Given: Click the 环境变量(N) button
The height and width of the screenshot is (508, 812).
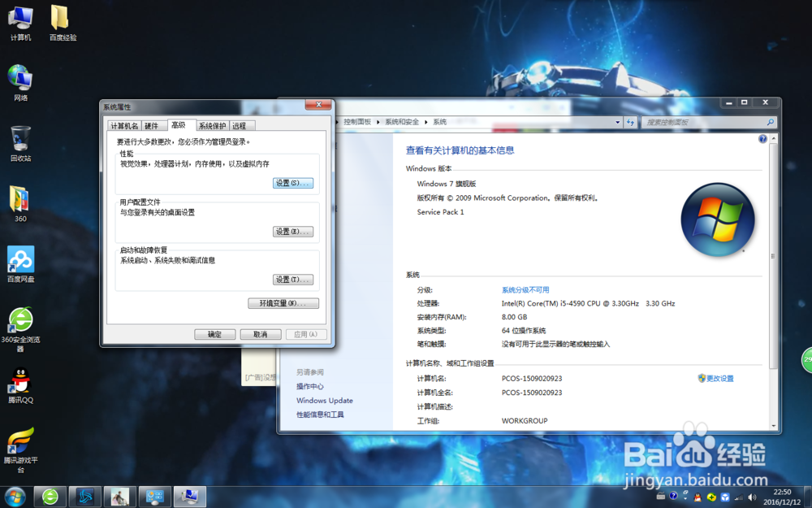Looking at the screenshot, I should [283, 303].
